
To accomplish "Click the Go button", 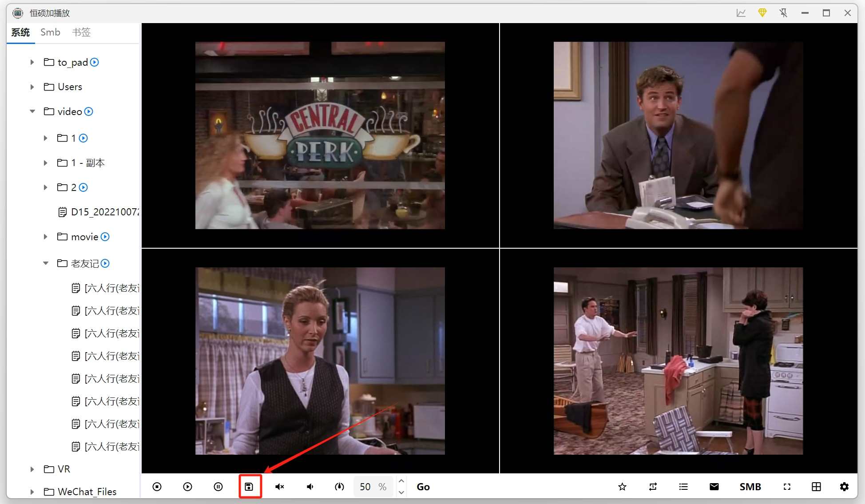I will (423, 487).
